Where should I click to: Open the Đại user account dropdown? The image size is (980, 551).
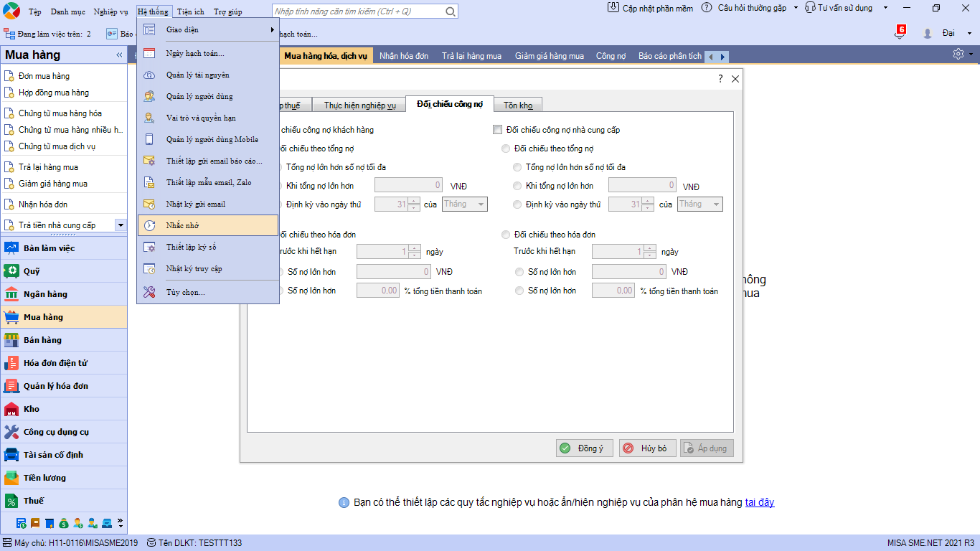(969, 34)
